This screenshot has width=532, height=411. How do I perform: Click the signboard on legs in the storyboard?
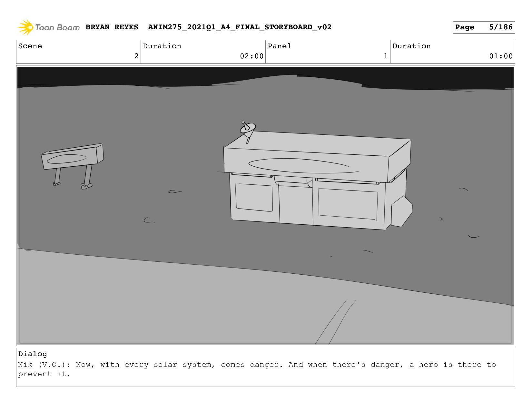point(72,166)
